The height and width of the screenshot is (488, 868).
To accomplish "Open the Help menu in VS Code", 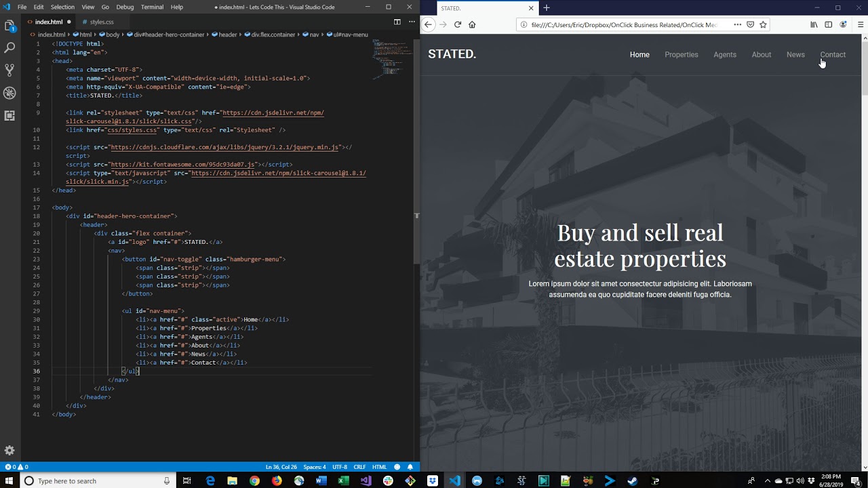I will point(177,7).
